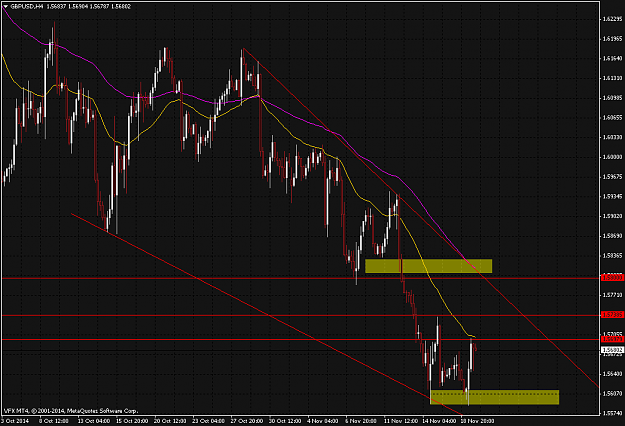Click the 1.61640 price axis label
This screenshot has width=625, height=426.
[x=613, y=58]
